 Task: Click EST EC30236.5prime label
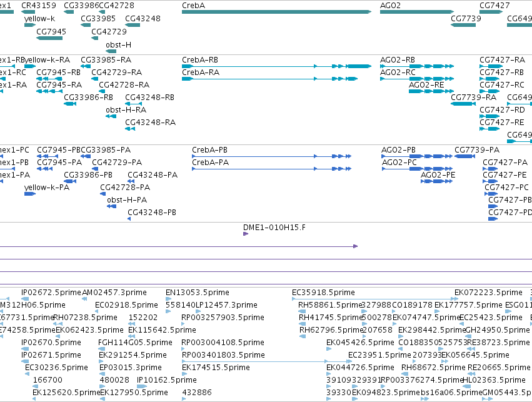(x=56, y=368)
